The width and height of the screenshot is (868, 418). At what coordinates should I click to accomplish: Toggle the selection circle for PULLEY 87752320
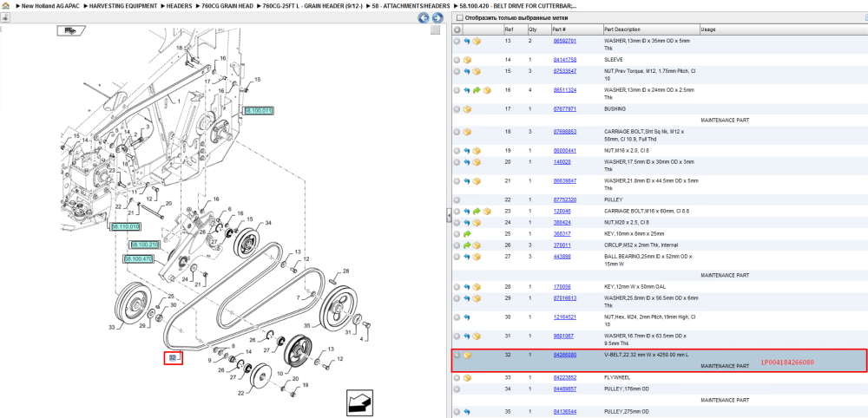pos(457,199)
